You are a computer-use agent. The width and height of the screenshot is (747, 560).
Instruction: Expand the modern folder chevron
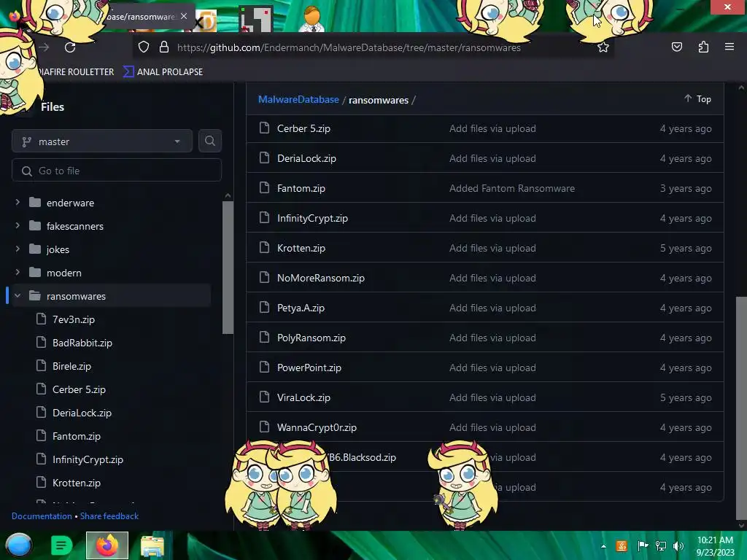coord(18,272)
